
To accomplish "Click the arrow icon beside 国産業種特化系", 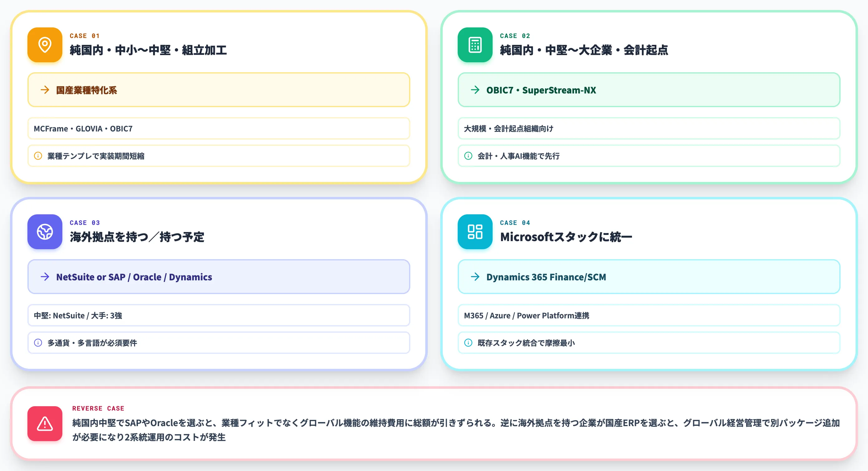I will click(x=45, y=90).
